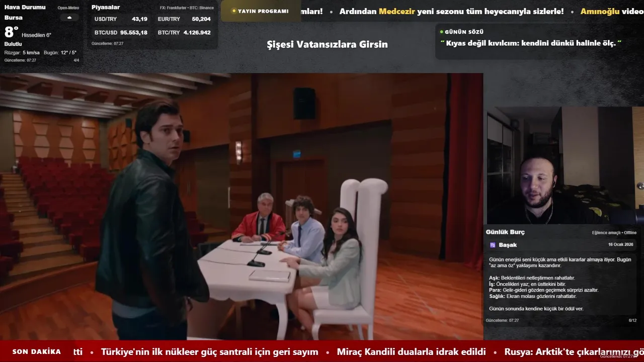The image size is (644, 362).
Task: Select the USD/TRY rate 43,19
Action: (x=139, y=19)
